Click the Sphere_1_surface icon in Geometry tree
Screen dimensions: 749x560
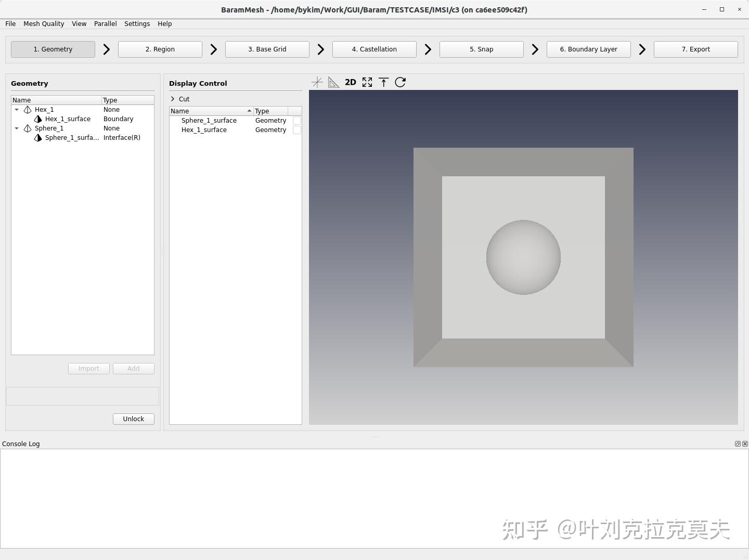[x=38, y=138]
